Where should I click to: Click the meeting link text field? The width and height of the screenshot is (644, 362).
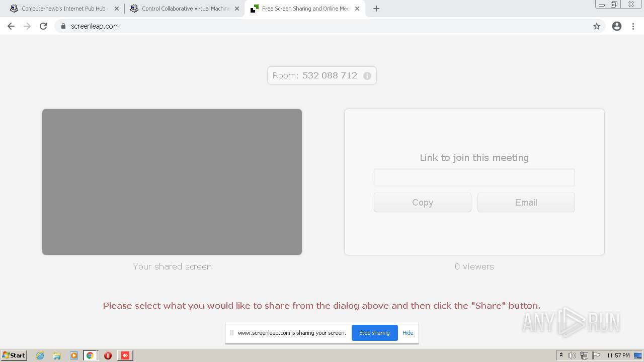(x=474, y=177)
